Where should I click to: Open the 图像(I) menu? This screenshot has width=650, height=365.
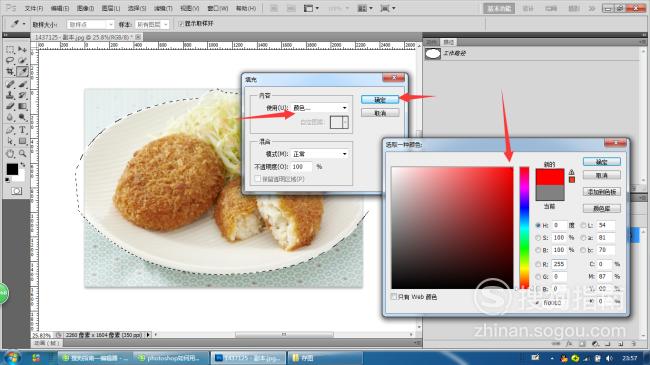85,8
